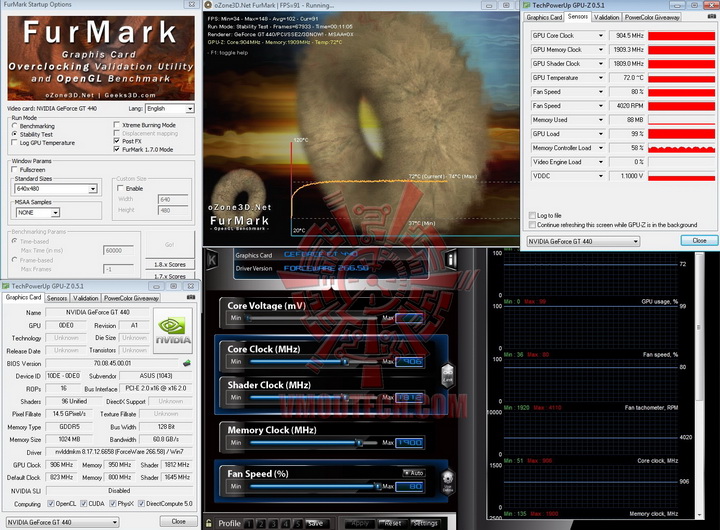
Task: Click Close in the lower GPU-Z window
Action: pos(179,521)
